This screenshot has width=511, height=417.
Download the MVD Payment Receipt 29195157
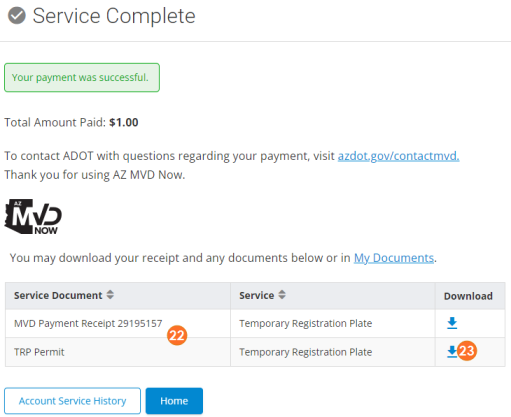coord(452,323)
